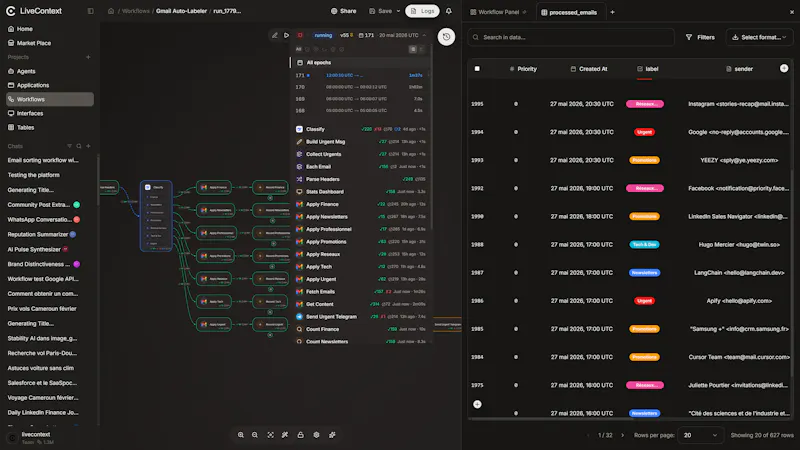This screenshot has height=450, width=800.
Task: Open chat 'Reputation Summarizer'
Action: [38, 234]
